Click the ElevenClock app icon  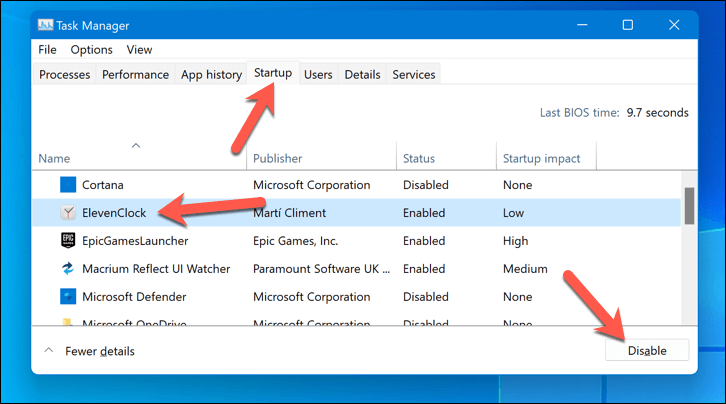click(67, 212)
